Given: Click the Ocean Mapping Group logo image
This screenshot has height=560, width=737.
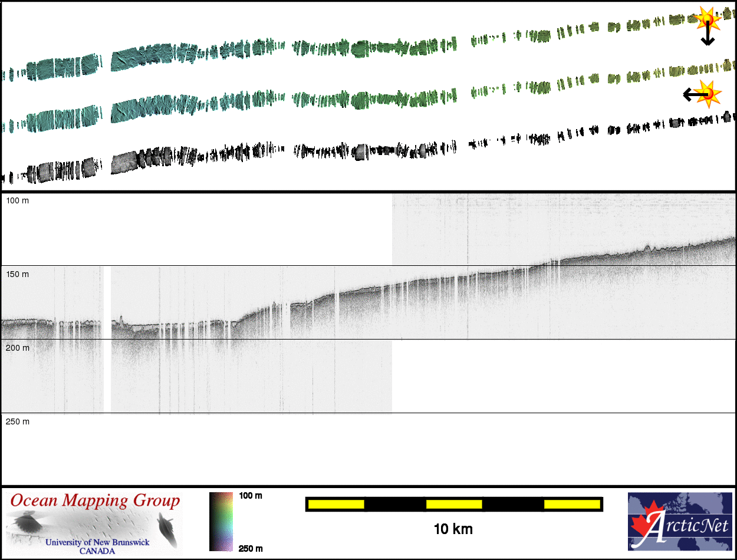Looking at the screenshot, I should (94, 522).
